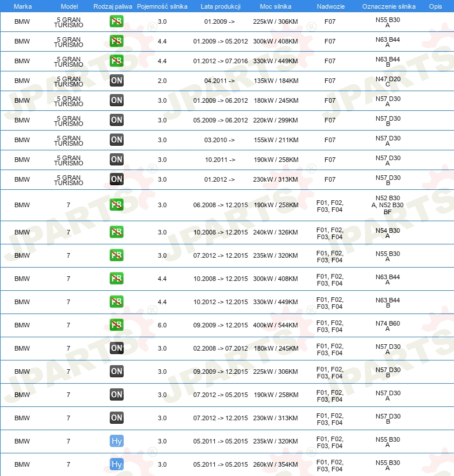Click the Pojemność silnika column header
The height and width of the screenshot is (476, 454).
click(x=162, y=6)
